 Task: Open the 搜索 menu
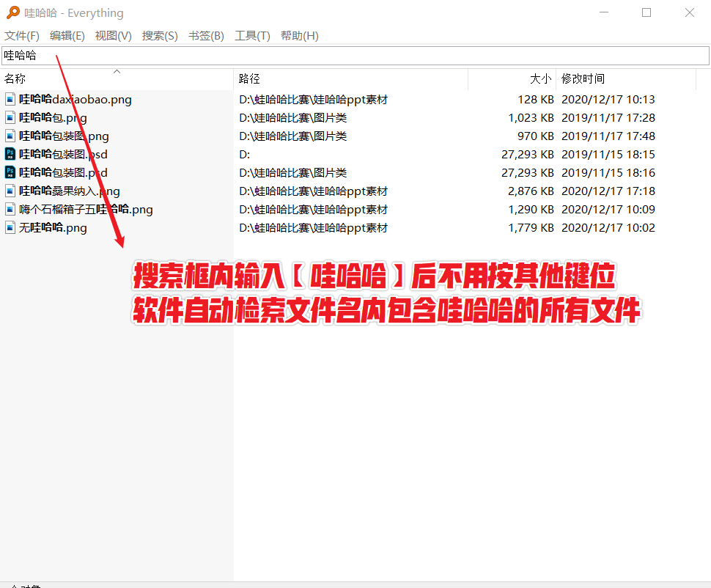[x=159, y=35]
